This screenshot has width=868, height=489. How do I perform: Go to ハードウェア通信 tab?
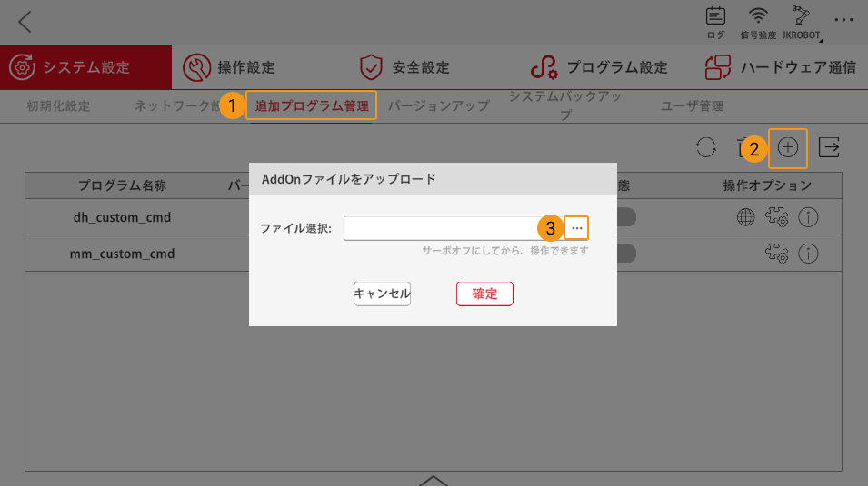781,67
